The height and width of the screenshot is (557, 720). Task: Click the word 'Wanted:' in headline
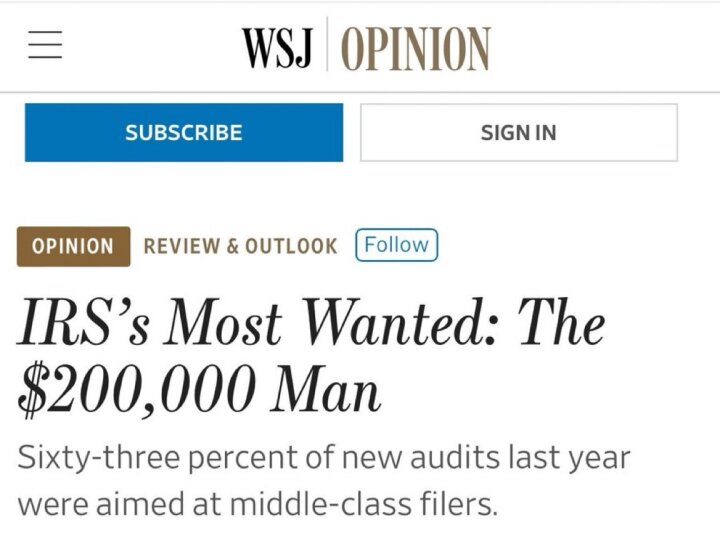click(400, 322)
